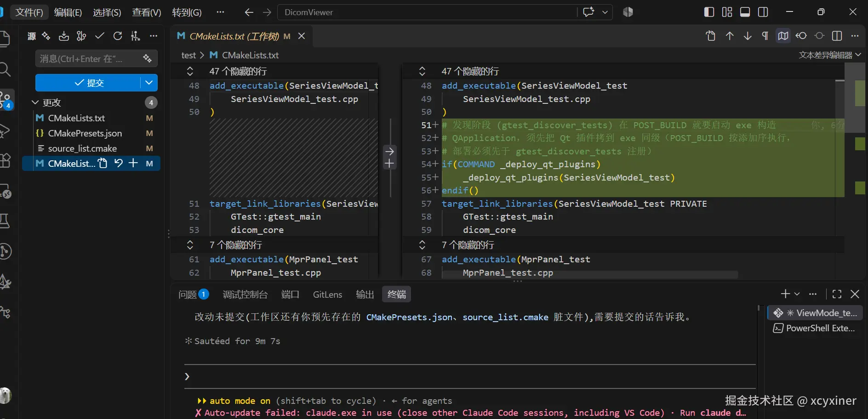Refresh source control with the circular arrow icon
Image resolution: width=868 pixels, height=419 pixels.
click(x=118, y=36)
